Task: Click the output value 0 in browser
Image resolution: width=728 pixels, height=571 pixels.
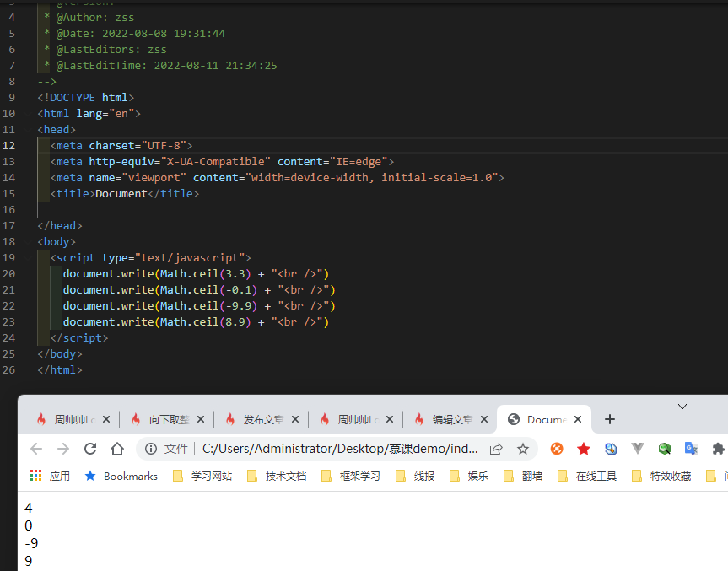Action: pyautogui.click(x=29, y=525)
